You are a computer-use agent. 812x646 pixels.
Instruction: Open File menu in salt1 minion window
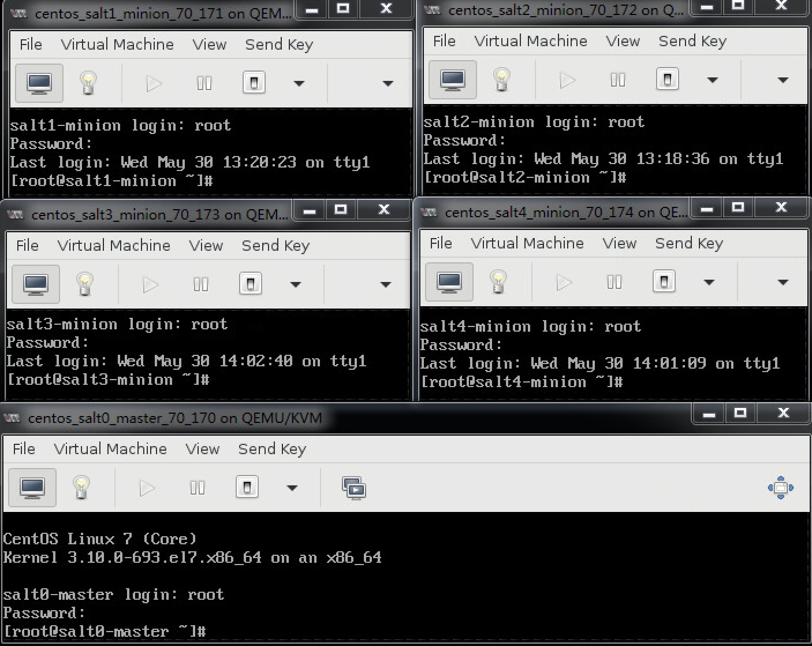pos(31,44)
